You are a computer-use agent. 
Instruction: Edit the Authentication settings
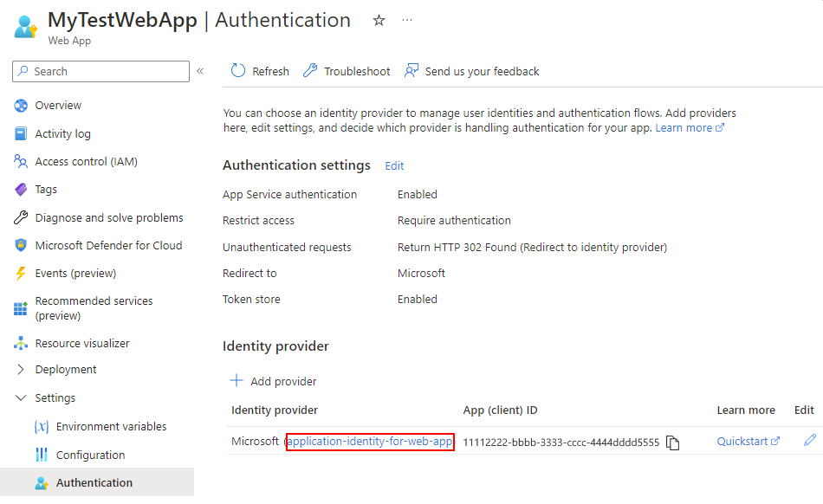click(x=394, y=165)
